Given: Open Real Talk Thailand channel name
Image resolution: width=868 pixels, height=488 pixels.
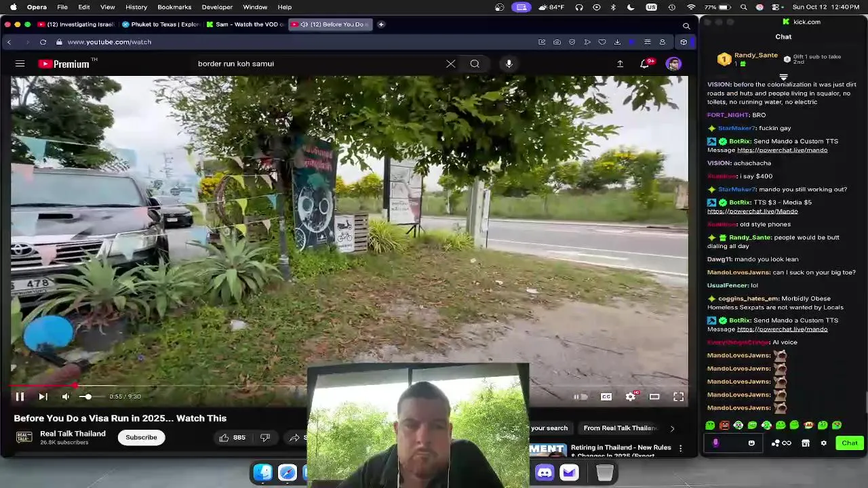Looking at the screenshot, I should [73, 434].
